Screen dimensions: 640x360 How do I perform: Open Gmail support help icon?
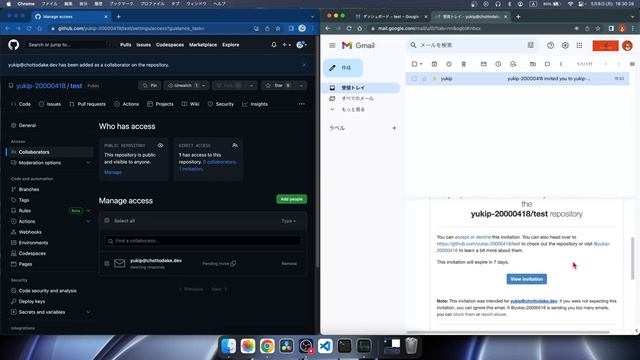coord(550,45)
